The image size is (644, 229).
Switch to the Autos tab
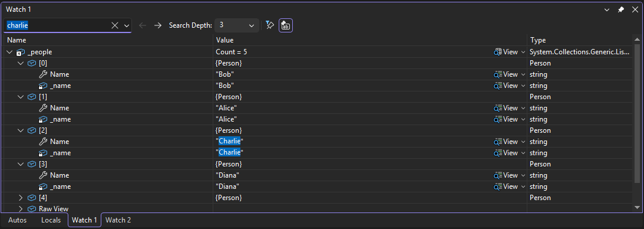pos(17,220)
